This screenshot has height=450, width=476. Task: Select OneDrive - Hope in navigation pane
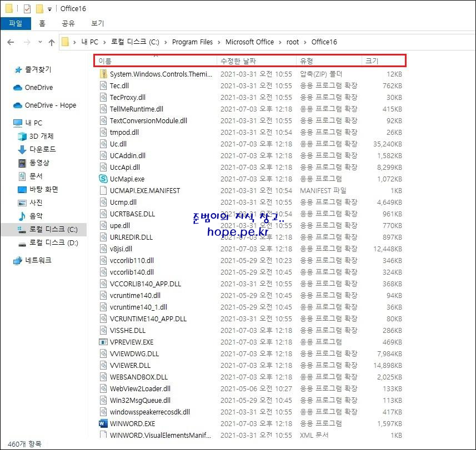(x=51, y=105)
